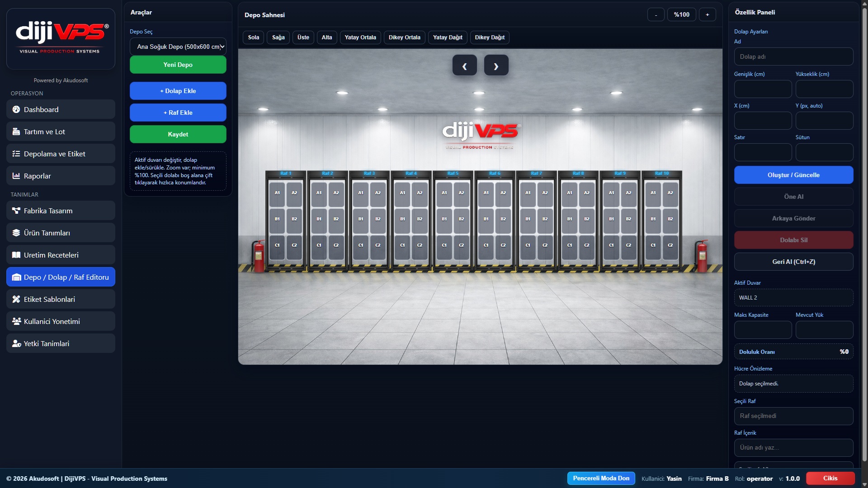The width and height of the screenshot is (868, 488).
Task: Go to previous wall with left arrow
Action: [465, 65]
